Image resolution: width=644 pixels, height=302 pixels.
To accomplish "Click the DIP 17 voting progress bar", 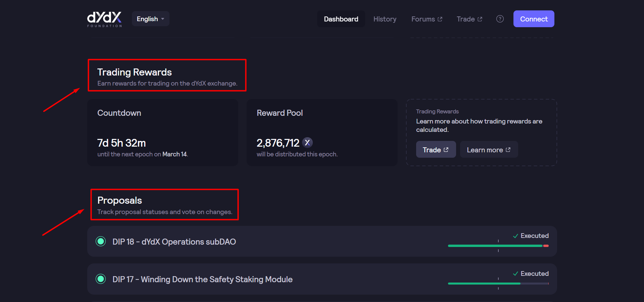I will (498, 284).
